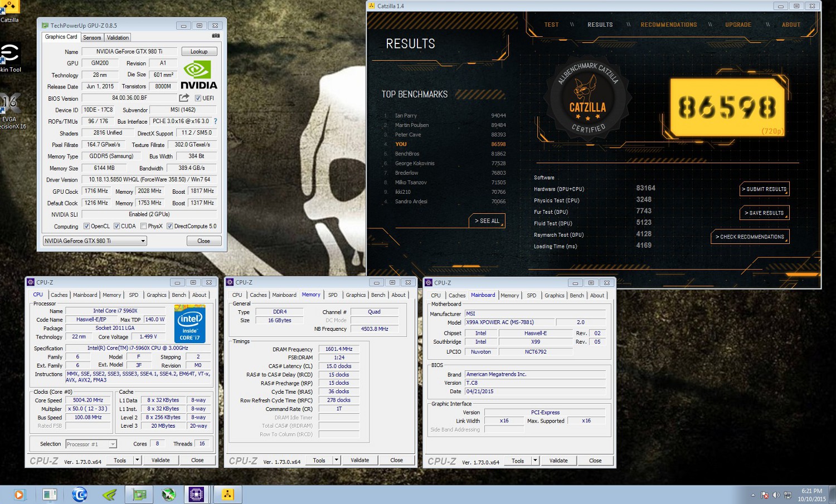Viewport: 836px width, 504px height.
Task: Open the Catzilla desktop shortcut
Action: 9,11
